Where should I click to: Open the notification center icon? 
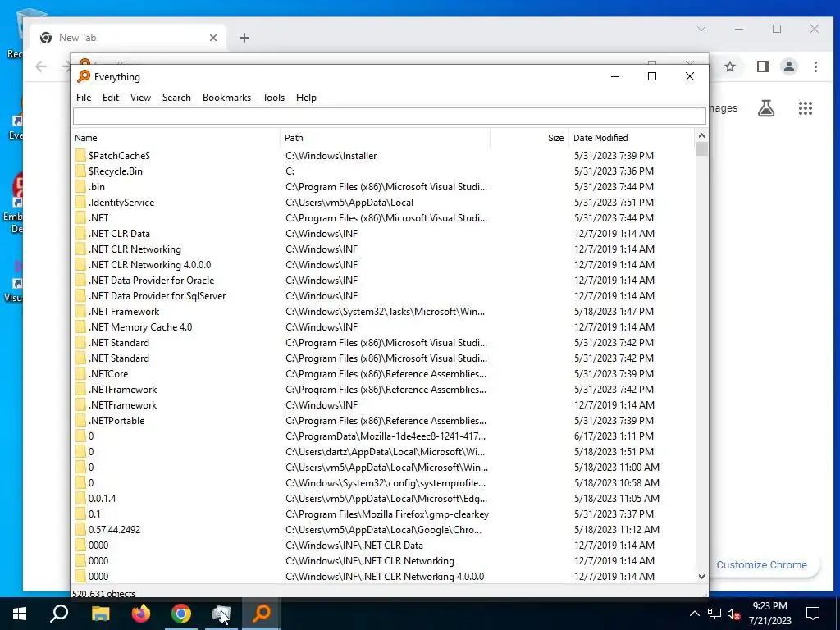813,614
